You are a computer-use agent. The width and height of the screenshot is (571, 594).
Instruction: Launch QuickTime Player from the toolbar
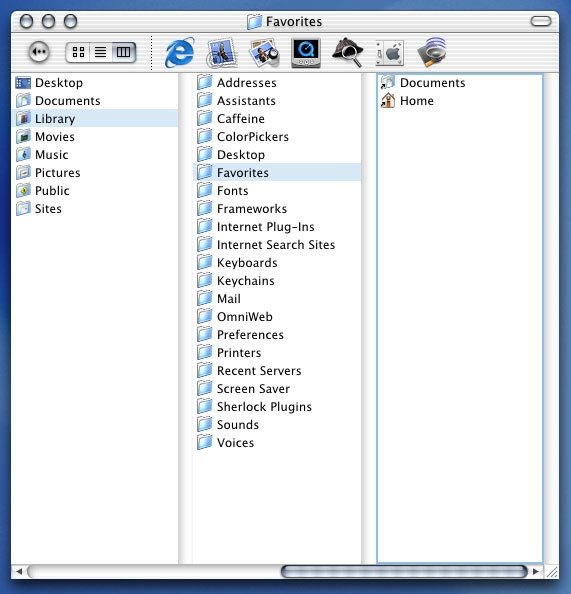306,53
